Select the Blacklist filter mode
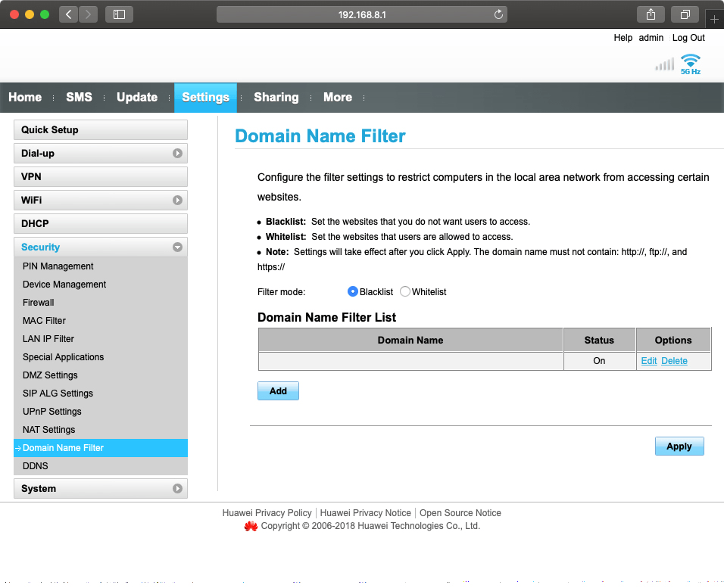 coord(353,291)
